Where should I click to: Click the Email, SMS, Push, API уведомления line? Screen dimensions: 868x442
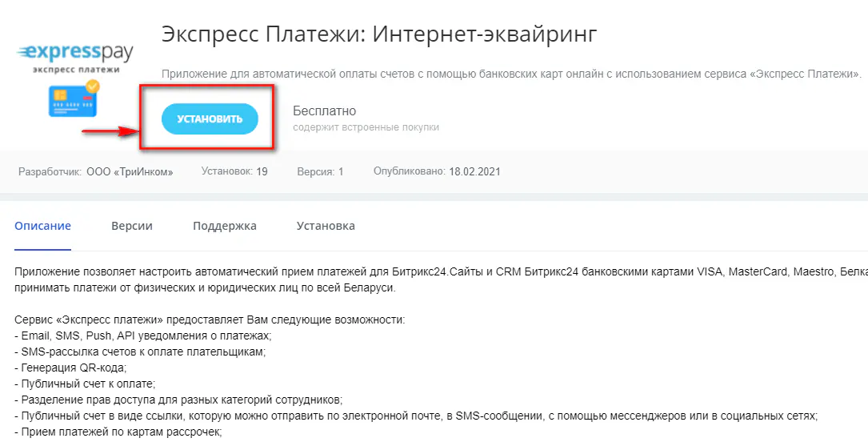[x=143, y=336]
